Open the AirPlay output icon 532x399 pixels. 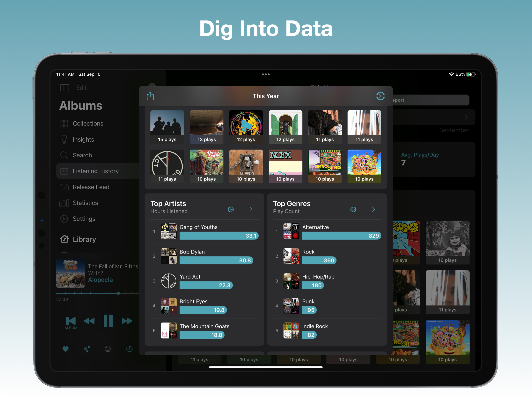[x=108, y=349]
